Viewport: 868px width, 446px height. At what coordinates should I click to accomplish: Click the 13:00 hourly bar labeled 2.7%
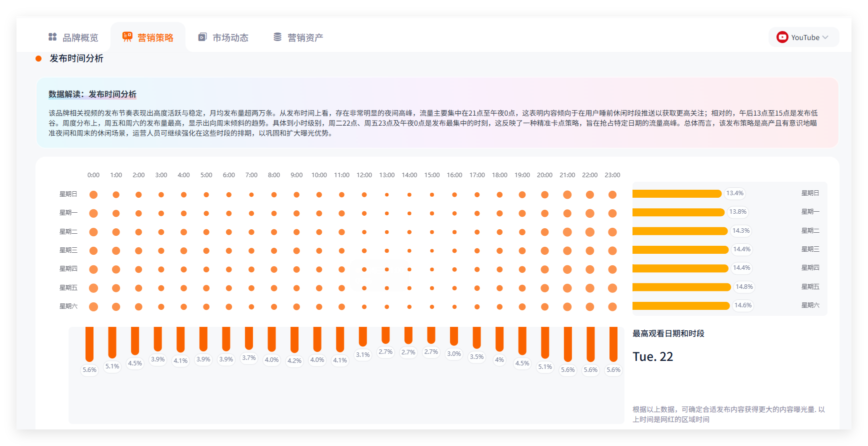(x=385, y=335)
